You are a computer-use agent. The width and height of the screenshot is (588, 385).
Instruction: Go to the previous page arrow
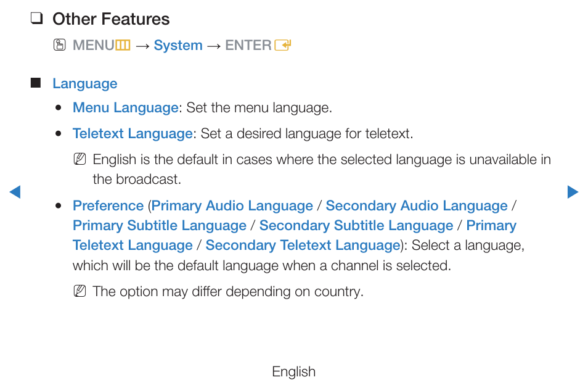15,192
